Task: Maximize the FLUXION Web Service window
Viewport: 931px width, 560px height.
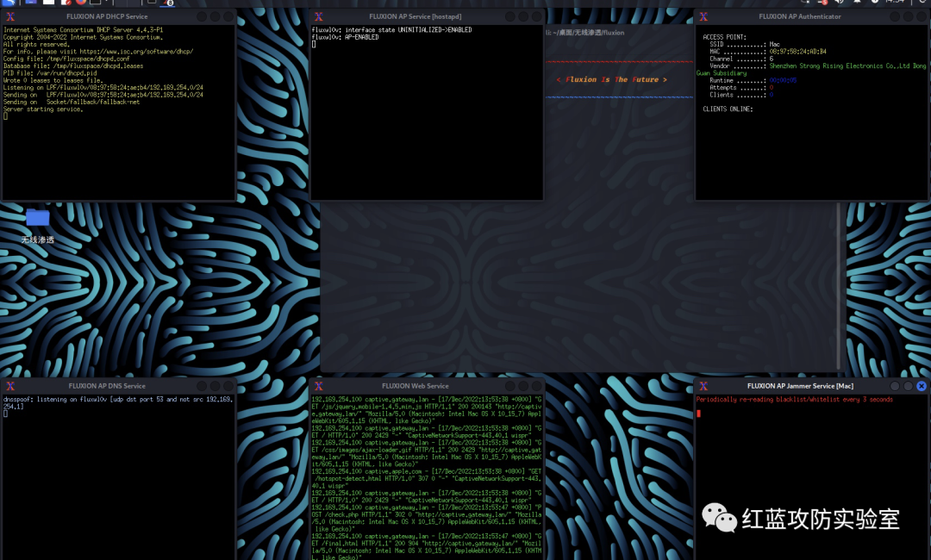Action: click(x=524, y=386)
